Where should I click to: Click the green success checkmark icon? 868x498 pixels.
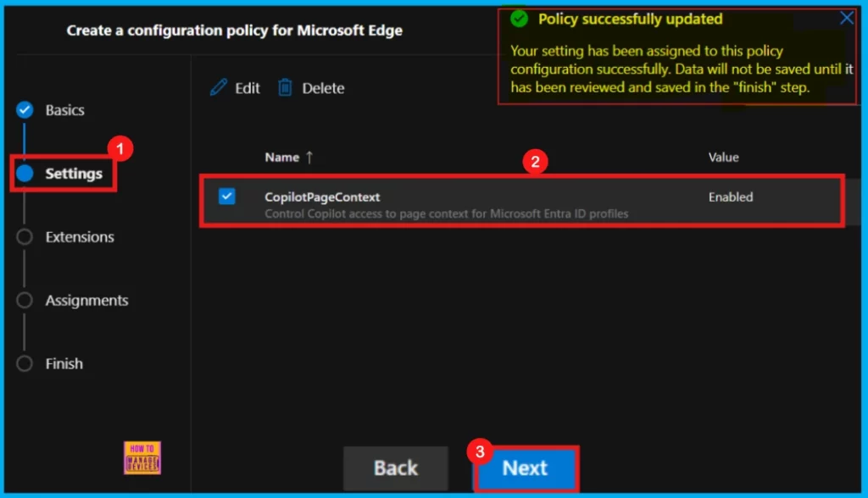point(519,19)
